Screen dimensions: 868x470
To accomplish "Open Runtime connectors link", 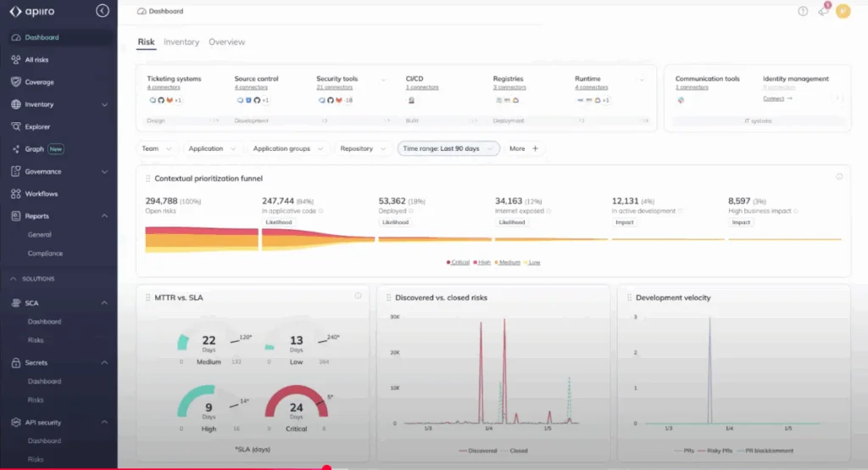I will 591,87.
